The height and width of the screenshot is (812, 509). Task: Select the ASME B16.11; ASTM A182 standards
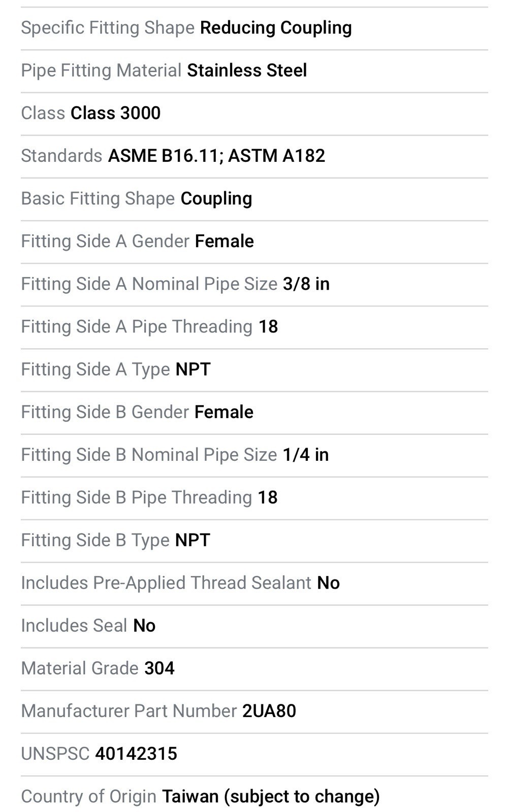pos(216,156)
